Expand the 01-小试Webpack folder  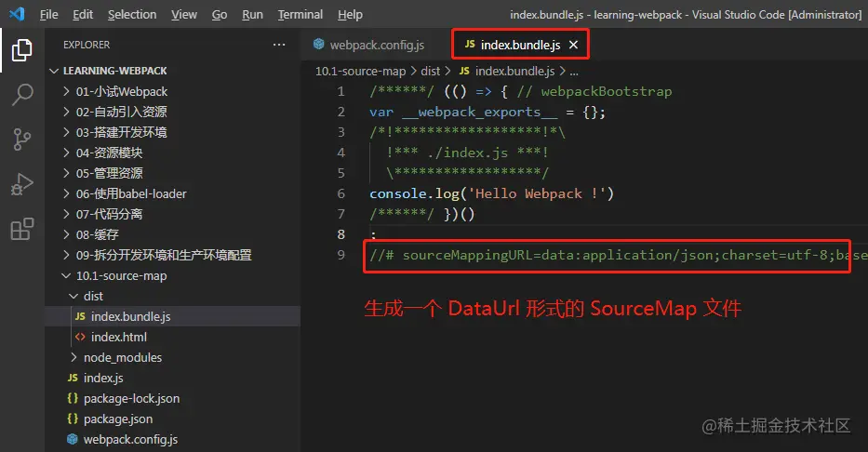(66, 91)
